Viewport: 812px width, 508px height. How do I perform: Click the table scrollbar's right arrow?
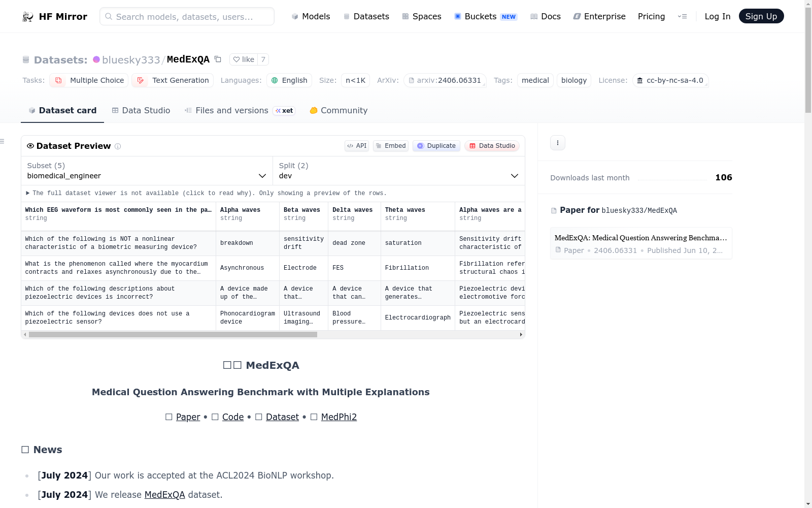[521, 334]
